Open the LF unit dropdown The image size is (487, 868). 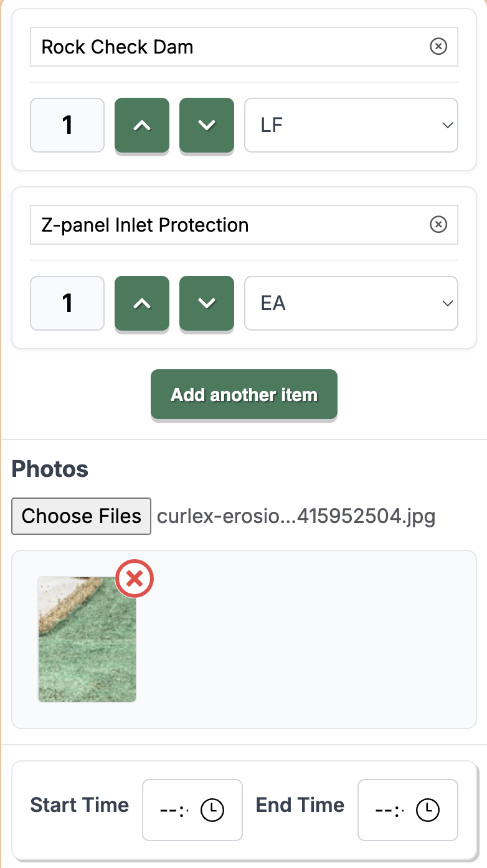pos(351,125)
